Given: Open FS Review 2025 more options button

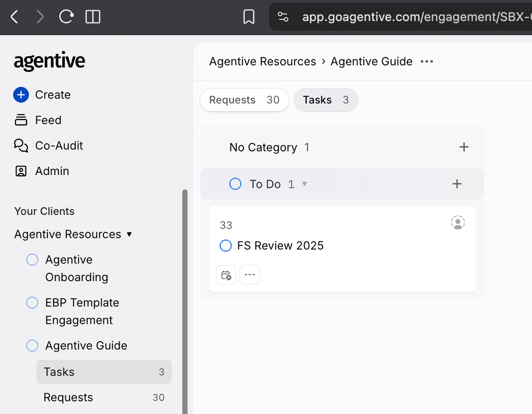Looking at the screenshot, I should coord(250,275).
